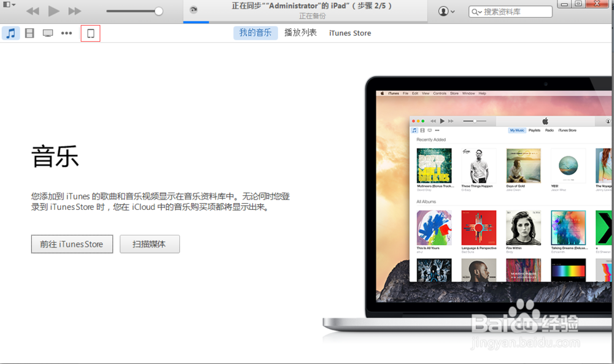Click inside the 搜索资料库 search field
Image resolution: width=614 pixels, height=364 pixels.
[x=516, y=11]
